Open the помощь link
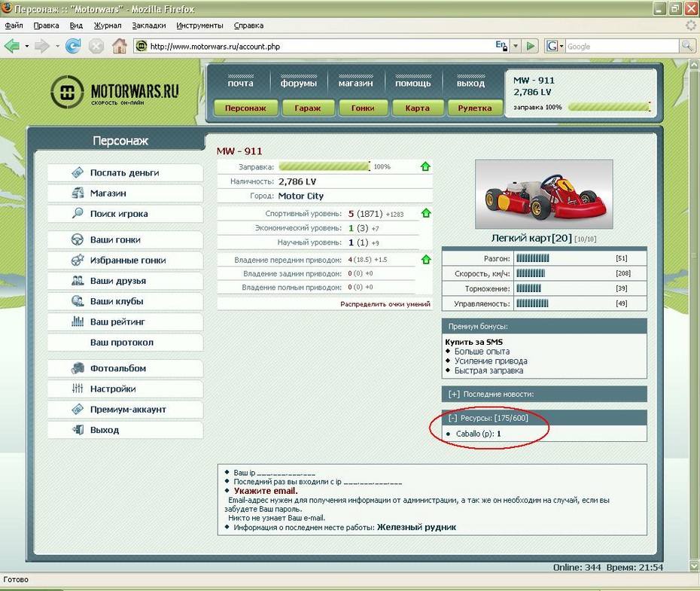 click(x=413, y=83)
